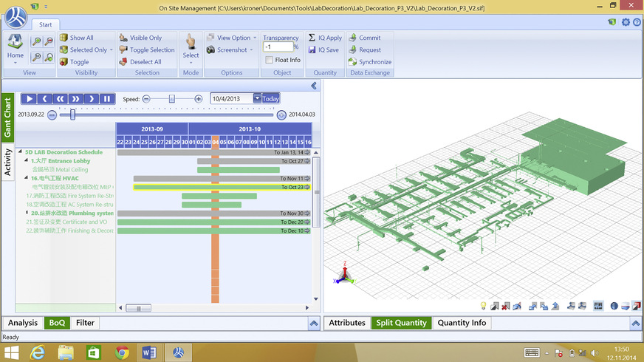
Task: Open the Quantity Info tab
Action: click(x=462, y=323)
